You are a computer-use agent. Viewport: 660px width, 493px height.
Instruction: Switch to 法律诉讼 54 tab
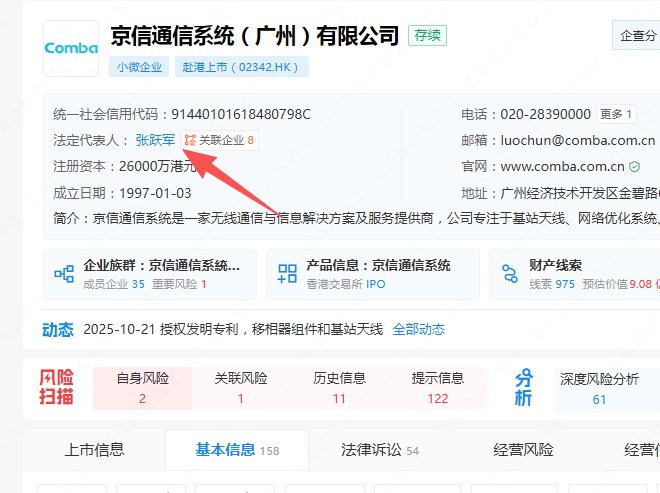click(x=380, y=450)
